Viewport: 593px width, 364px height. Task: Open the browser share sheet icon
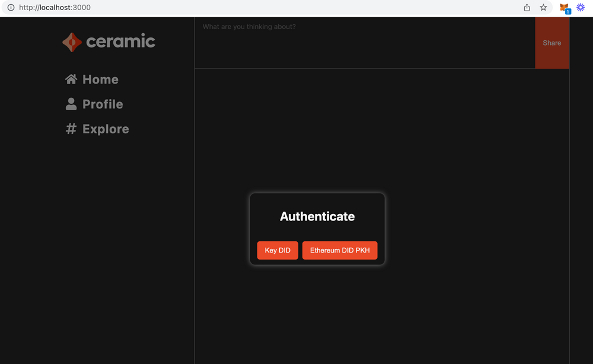coord(527,8)
